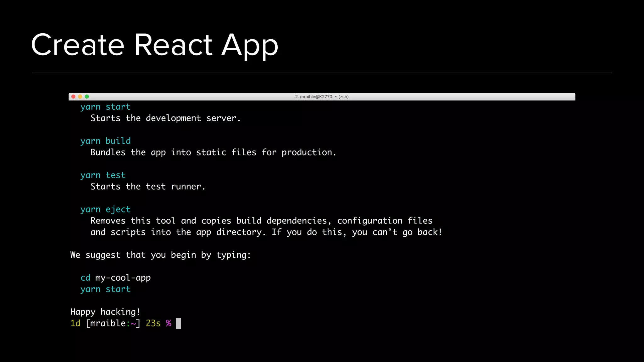
Task: Click the 'Create React App' slide title
Action: tap(155, 45)
